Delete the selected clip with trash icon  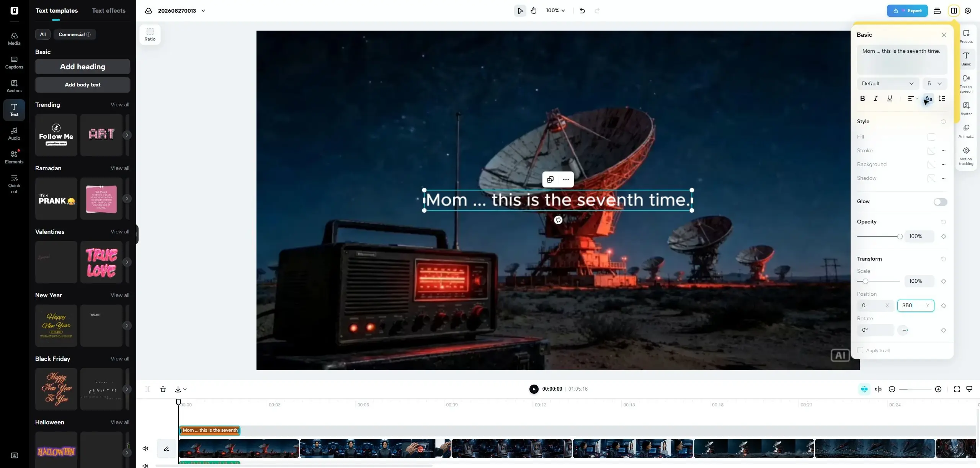click(163, 389)
